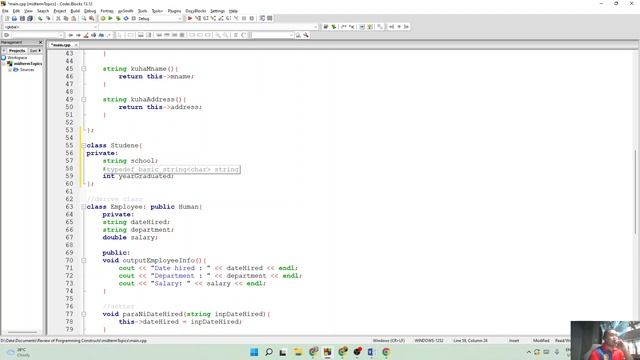Select the midtermTopics project node
640x360 pixels.
tap(28, 64)
